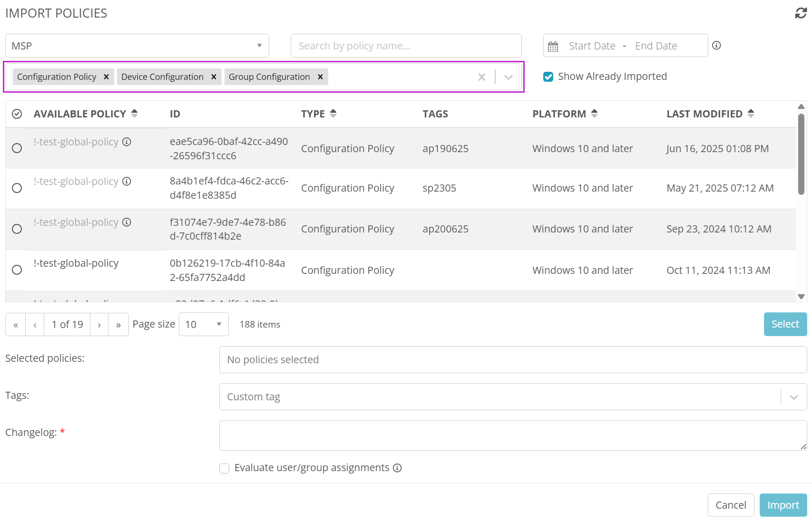The width and height of the screenshot is (812, 522).
Task: Click the info icon beside the date range
Action: click(x=716, y=46)
